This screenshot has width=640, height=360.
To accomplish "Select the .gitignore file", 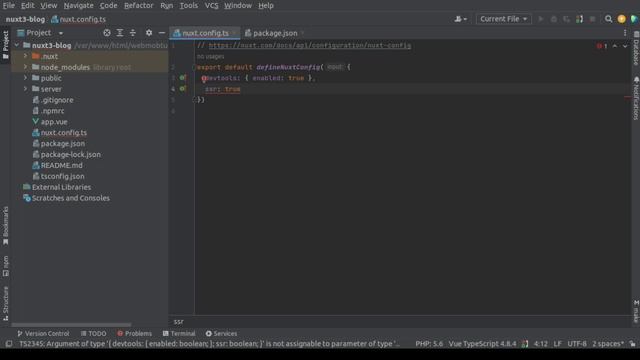I will (53, 100).
